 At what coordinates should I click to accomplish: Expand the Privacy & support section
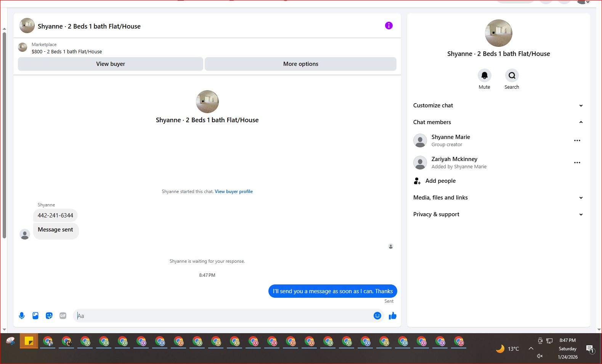tap(498, 214)
